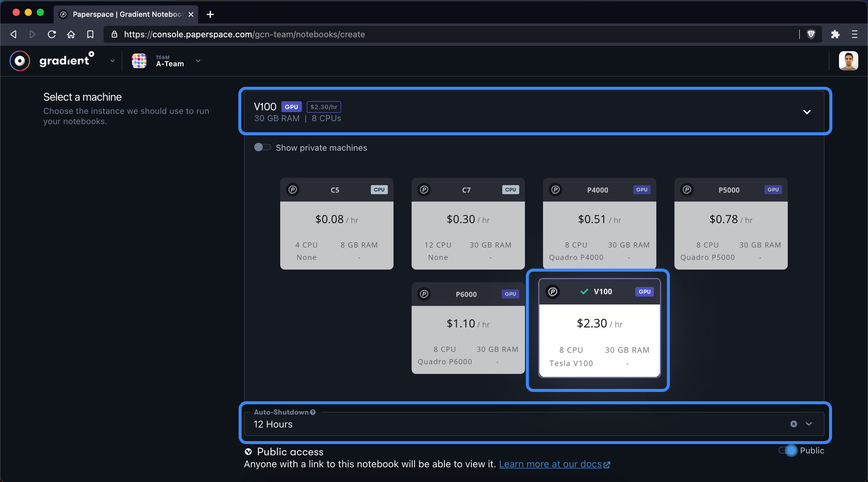Clear the 12 Hours auto-shutdown value
868x482 pixels.
coord(793,424)
